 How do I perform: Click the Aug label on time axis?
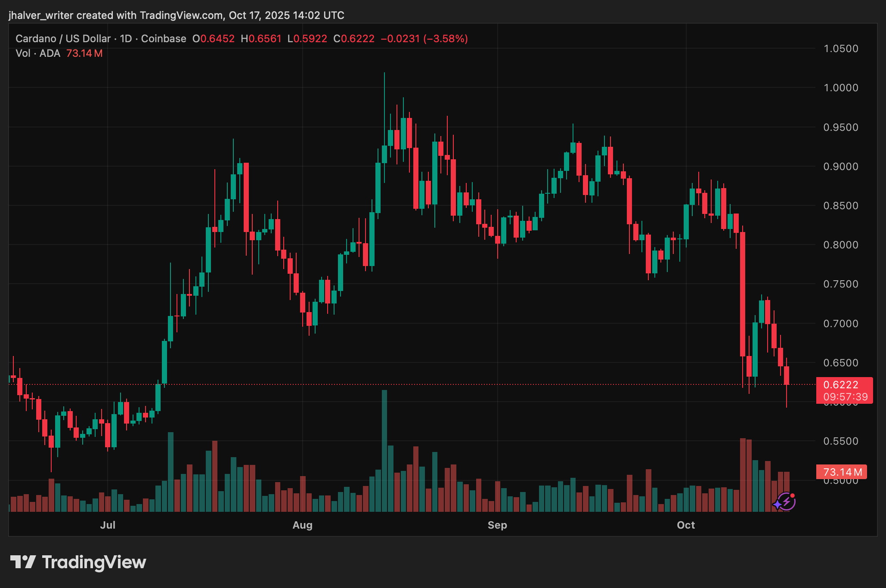302,525
